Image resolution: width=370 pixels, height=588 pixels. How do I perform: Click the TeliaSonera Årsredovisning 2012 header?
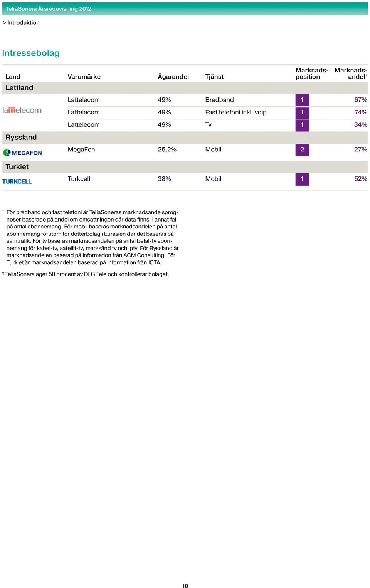[49, 8]
